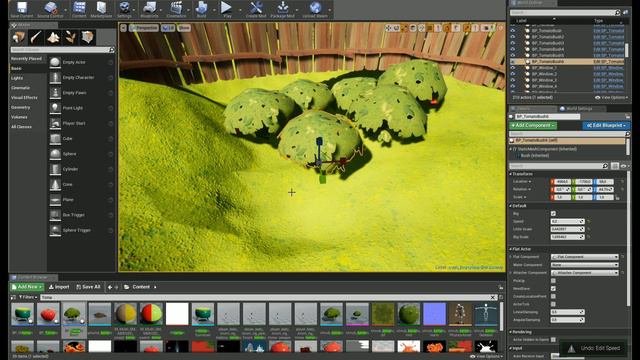
Task: Open the Marketplace toolbar icon
Action: coord(101,8)
